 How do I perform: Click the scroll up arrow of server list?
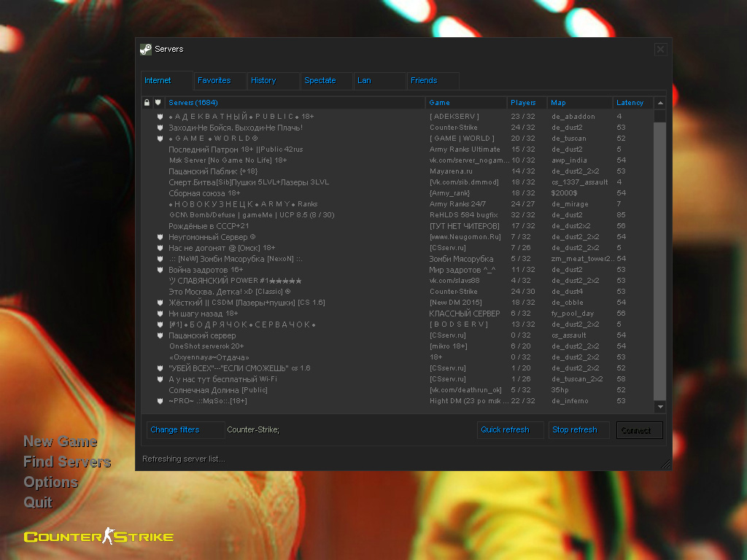pyautogui.click(x=660, y=103)
